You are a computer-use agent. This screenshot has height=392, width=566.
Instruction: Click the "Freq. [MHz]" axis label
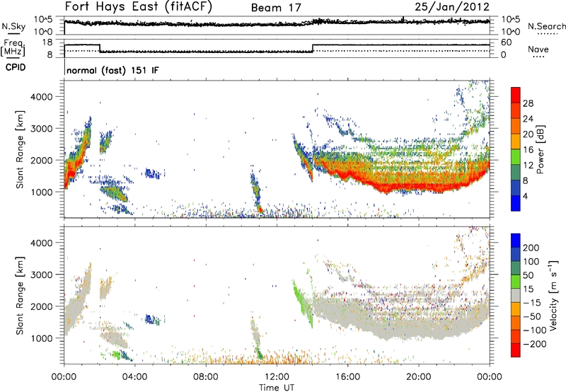coord(13,47)
